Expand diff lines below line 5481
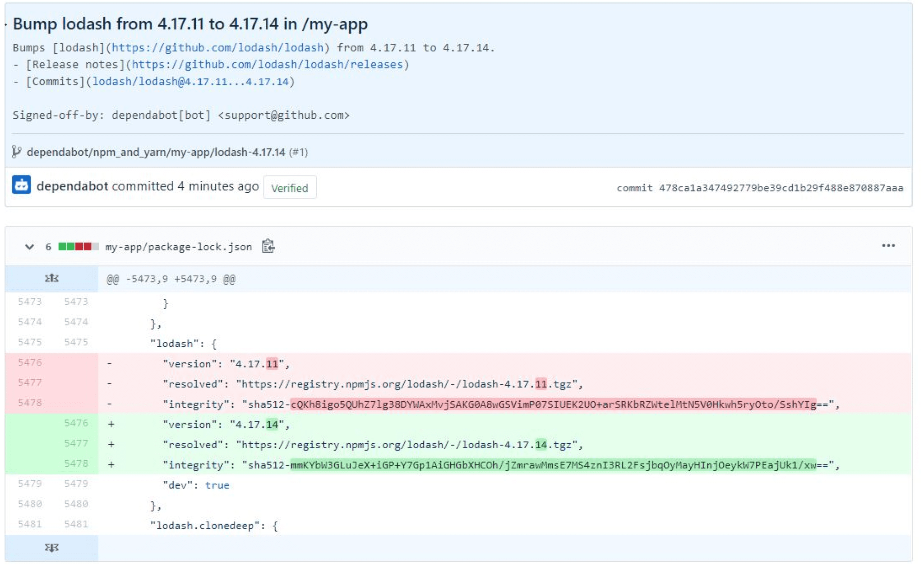The height and width of the screenshot is (567, 924). click(51, 548)
